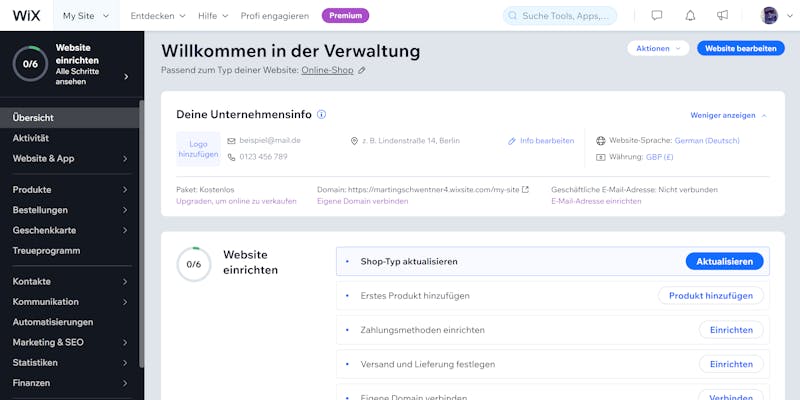Open the notifications bell icon
The width and height of the screenshot is (800, 400).
[x=690, y=15]
